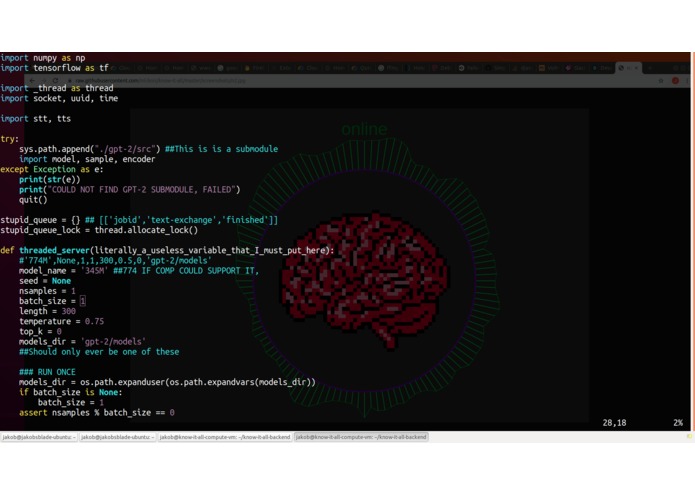Click the line "models_dir = 'gpt-2/models'"
The height and width of the screenshot is (494, 695).
82,342
